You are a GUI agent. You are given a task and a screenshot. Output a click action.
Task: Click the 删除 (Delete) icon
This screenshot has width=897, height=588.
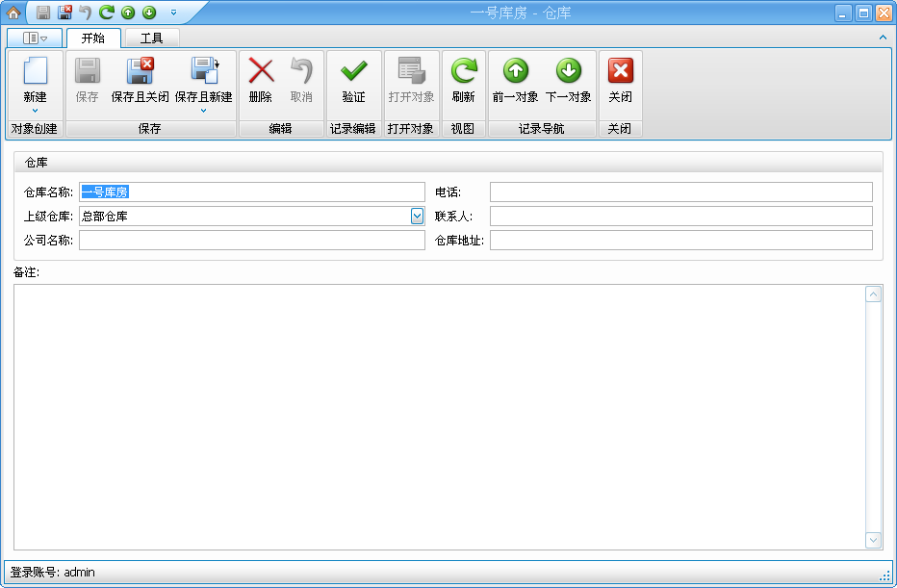tap(260, 74)
